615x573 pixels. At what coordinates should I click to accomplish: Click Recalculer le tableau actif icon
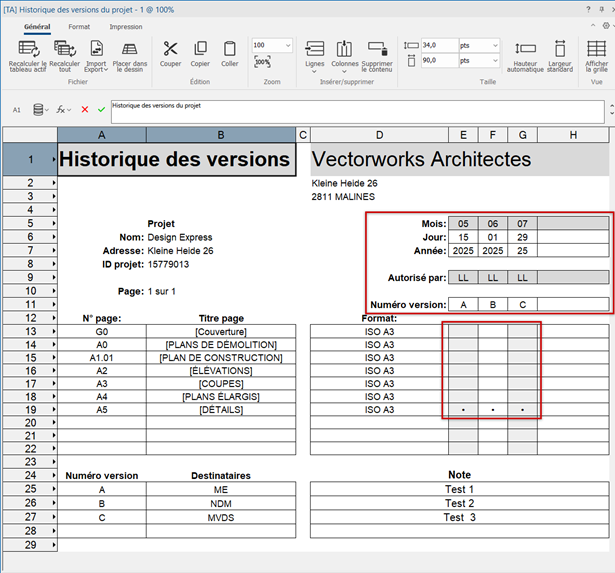coord(29,49)
